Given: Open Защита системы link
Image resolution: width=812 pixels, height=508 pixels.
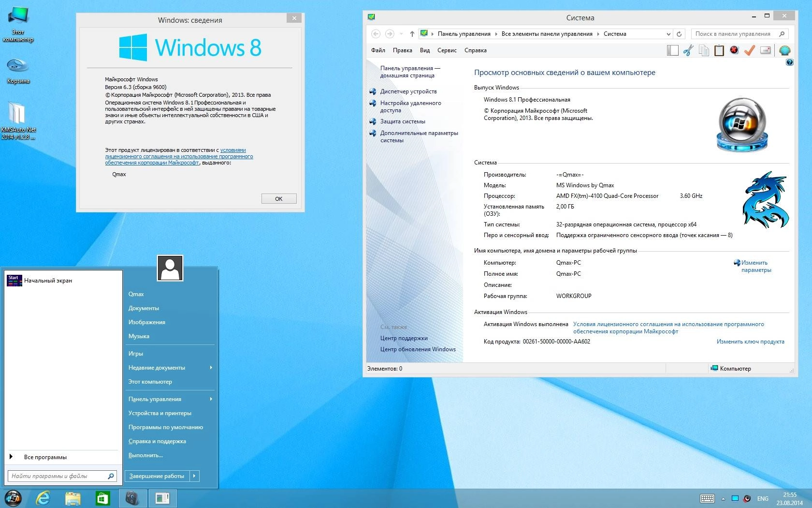Looking at the screenshot, I should pyautogui.click(x=403, y=121).
